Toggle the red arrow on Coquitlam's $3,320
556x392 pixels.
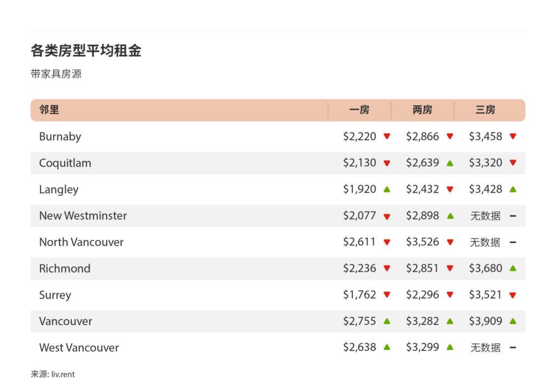pyautogui.click(x=513, y=163)
